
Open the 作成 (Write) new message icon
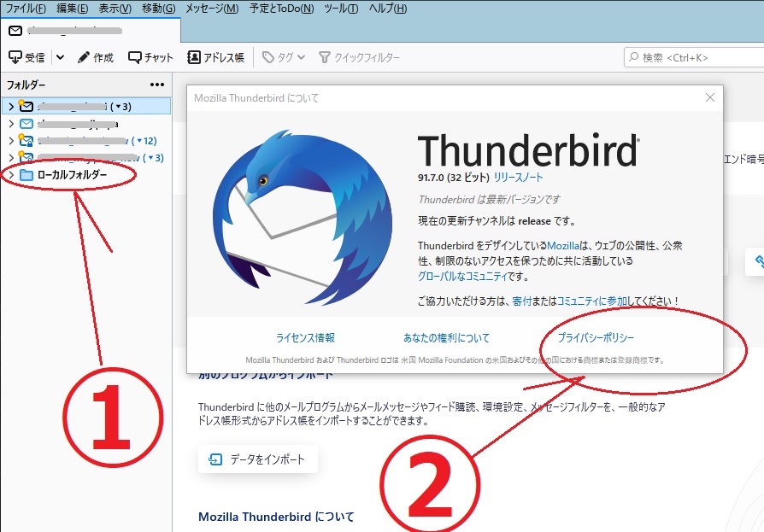click(84, 57)
